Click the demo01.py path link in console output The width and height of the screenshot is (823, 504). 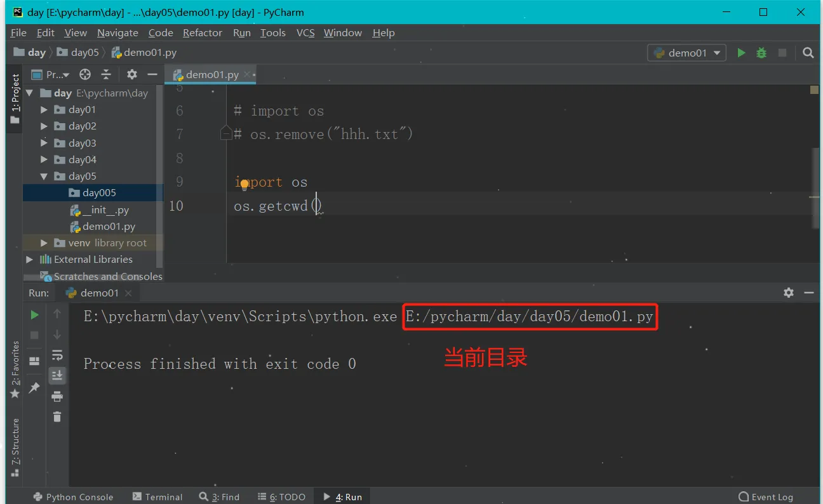(x=530, y=316)
